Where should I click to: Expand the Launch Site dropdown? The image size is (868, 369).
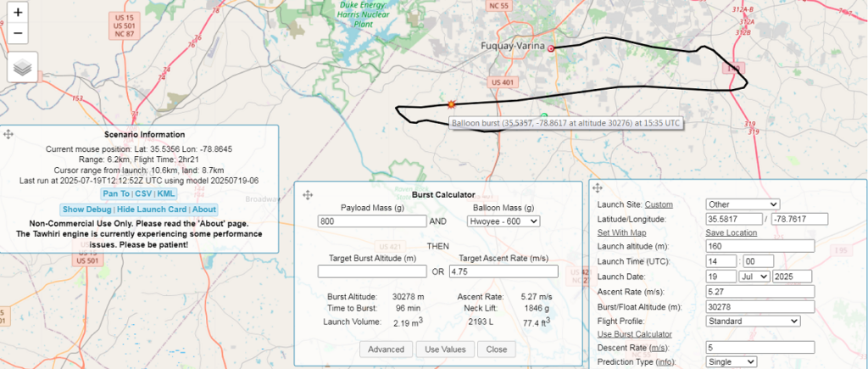click(x=742, y=204)
